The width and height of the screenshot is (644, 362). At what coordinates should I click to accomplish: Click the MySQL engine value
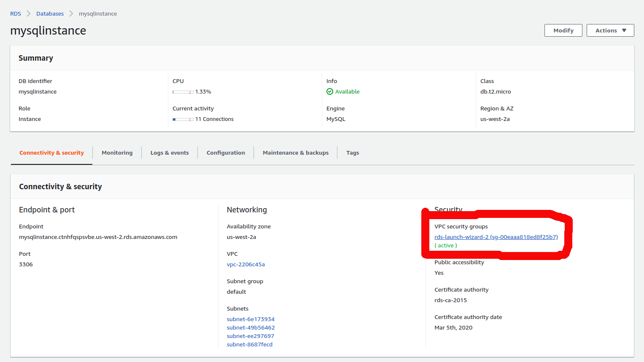[x=336, y=119]
